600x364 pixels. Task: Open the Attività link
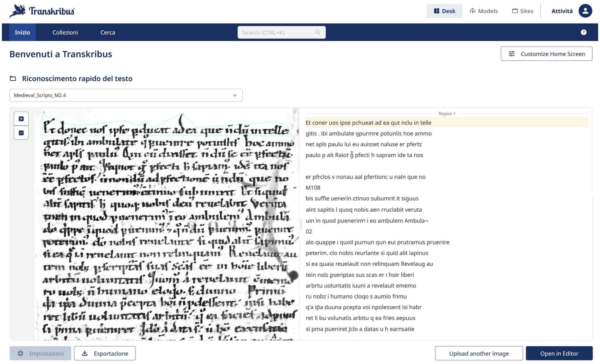(562, 11)
